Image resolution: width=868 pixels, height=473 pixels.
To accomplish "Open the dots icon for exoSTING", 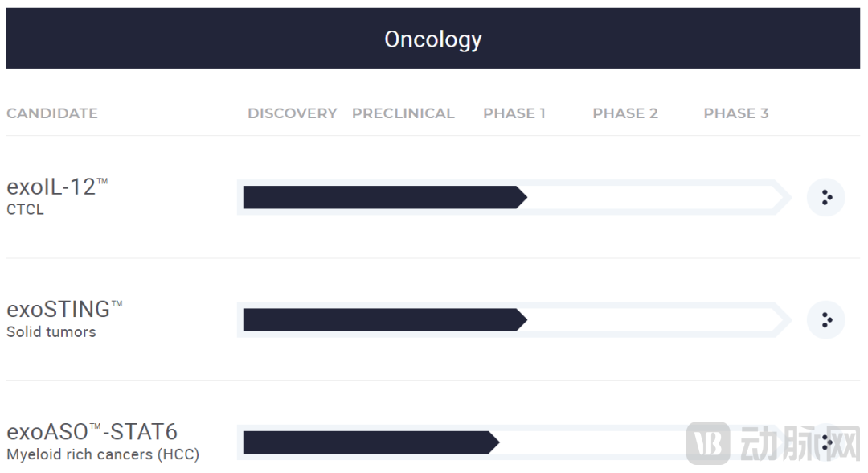I will point(825,320).
